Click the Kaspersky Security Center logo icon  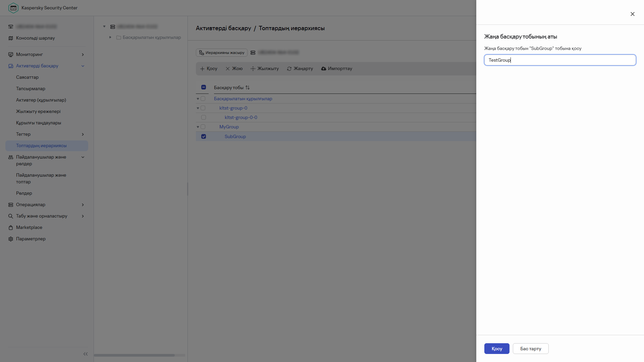click(x=13, y=8)
